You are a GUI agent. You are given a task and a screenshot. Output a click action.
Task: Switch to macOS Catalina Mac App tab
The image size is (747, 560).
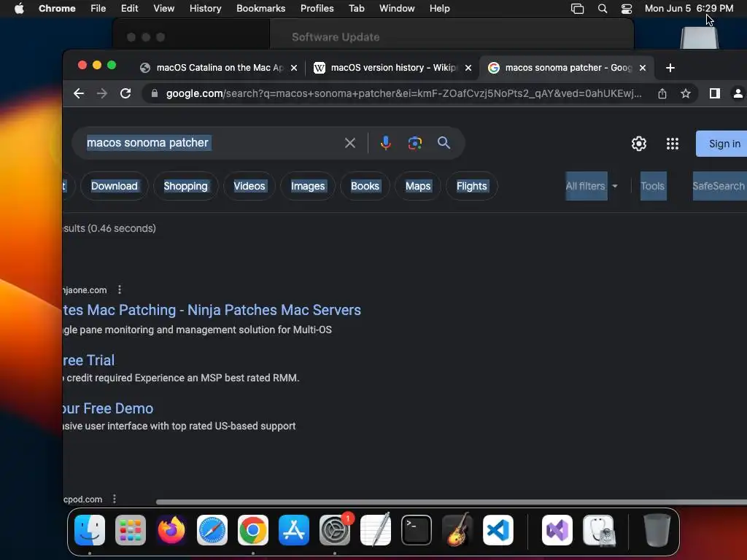click(x=219, y=68)
